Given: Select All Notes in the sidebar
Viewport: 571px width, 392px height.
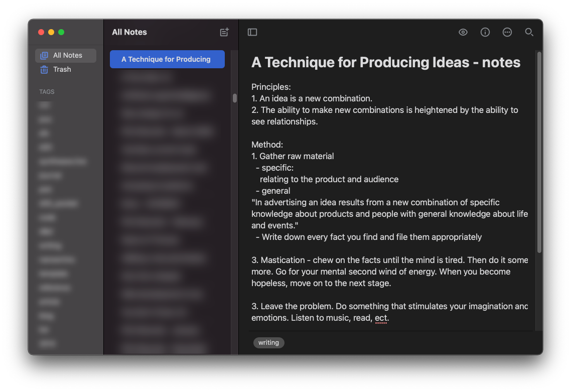Looking at the screenshot, I should pyautogui.click(x=66, y=55).
